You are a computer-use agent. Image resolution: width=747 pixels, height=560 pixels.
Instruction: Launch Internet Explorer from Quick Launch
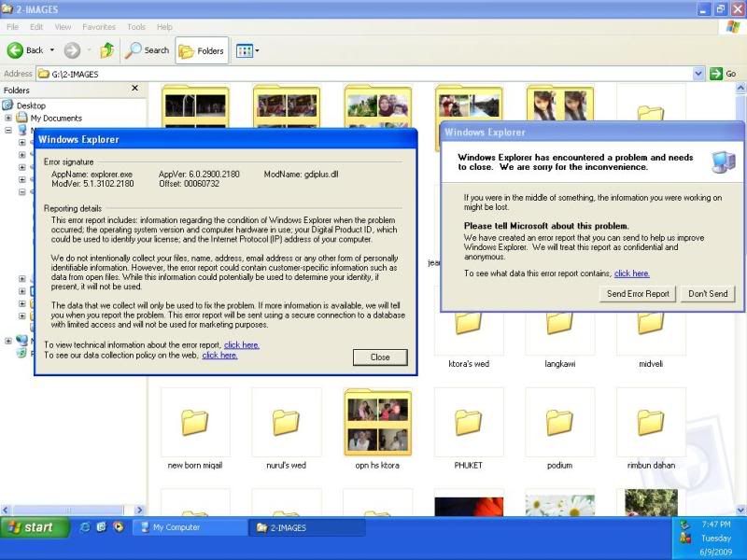pos(85,526)
